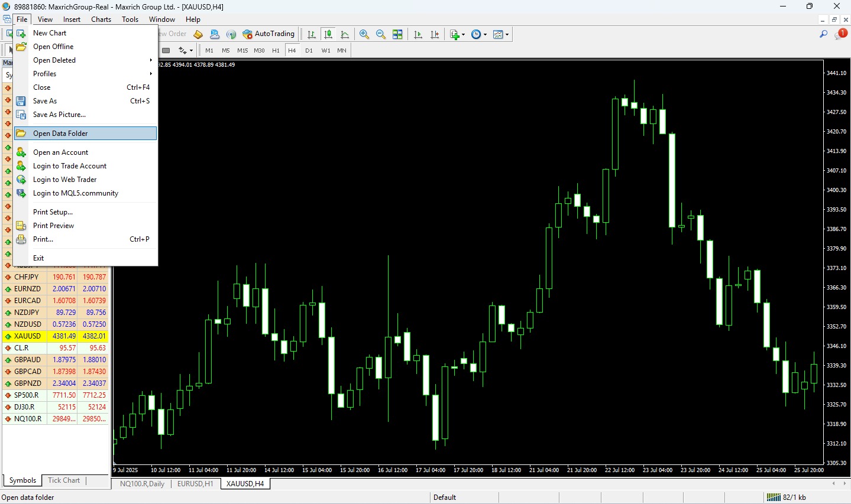851x504 pixels.
Task: Tile chart windows icon
Action: pos(397,34)
